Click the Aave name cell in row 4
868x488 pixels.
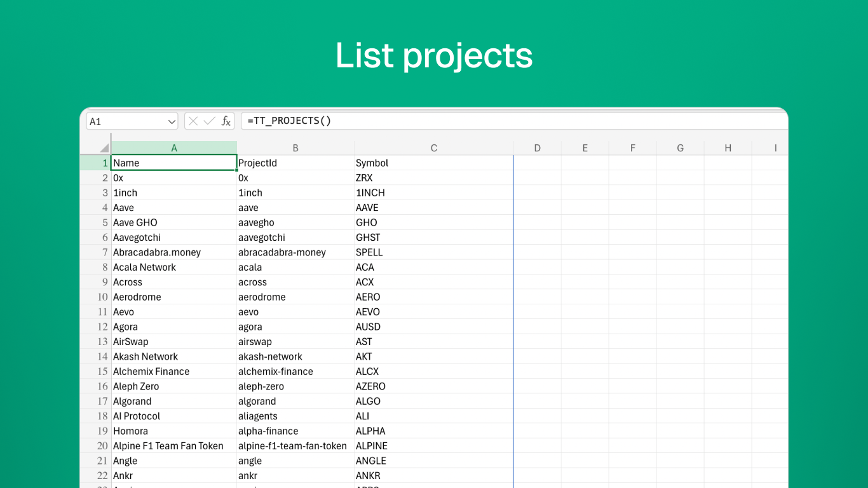pyautogui.click(x=174, y=208)
